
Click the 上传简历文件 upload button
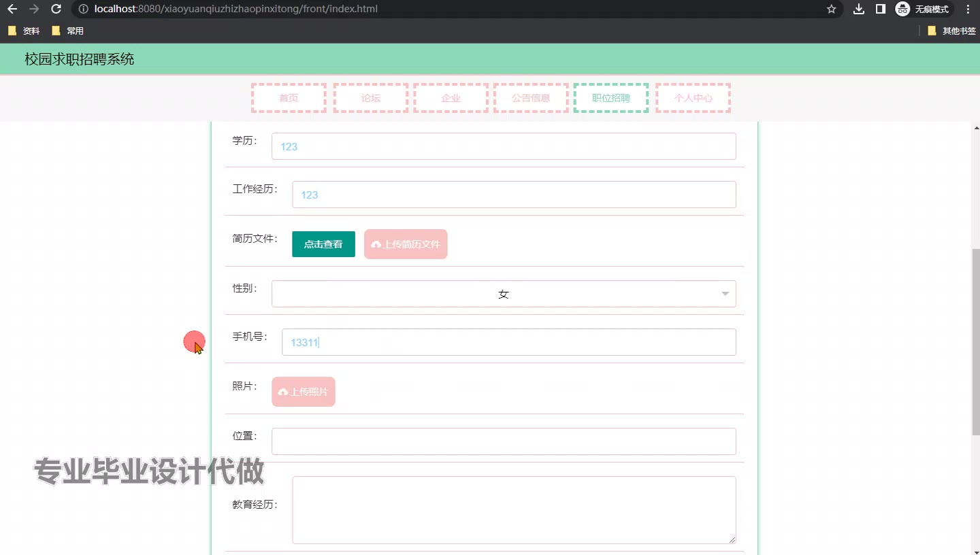(x=406, y=244)
